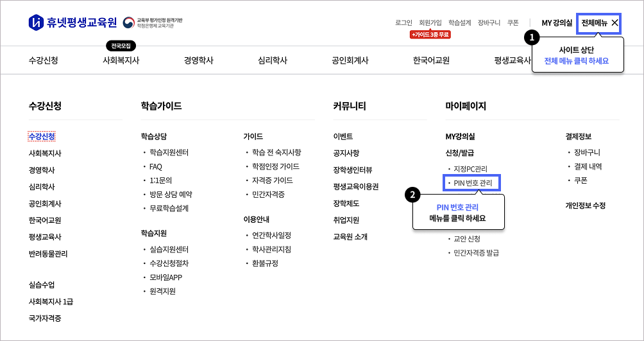Select 한국어교원 in top navigation bar
The image size is (644, 341).
pos(431,60)
